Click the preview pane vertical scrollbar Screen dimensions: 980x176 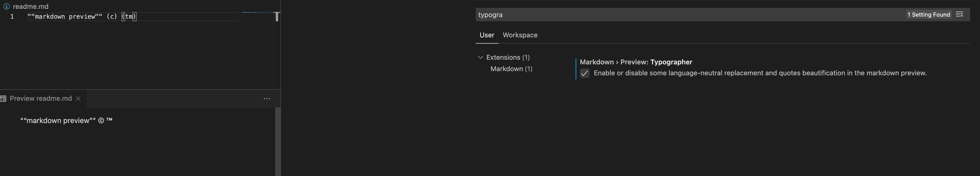coord(278,141)
